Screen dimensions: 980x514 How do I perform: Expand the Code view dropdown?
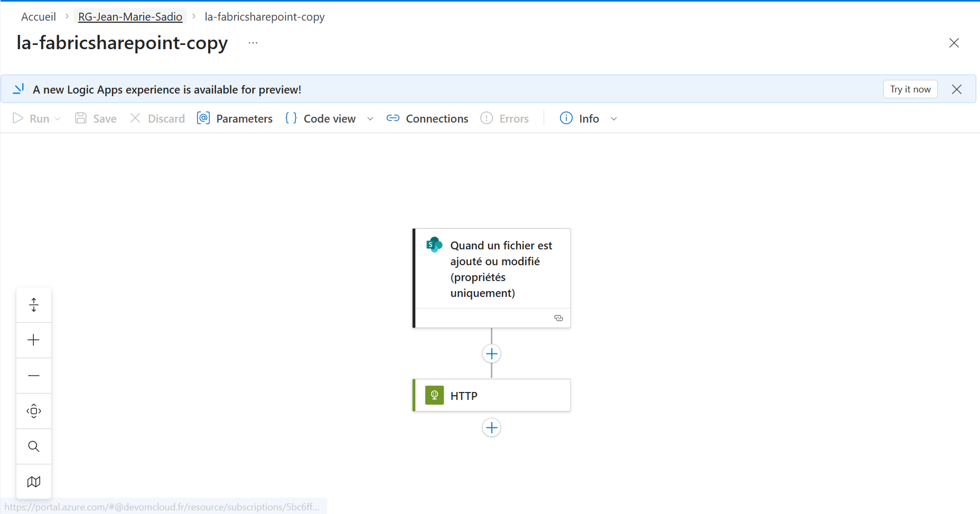(370, 119)
